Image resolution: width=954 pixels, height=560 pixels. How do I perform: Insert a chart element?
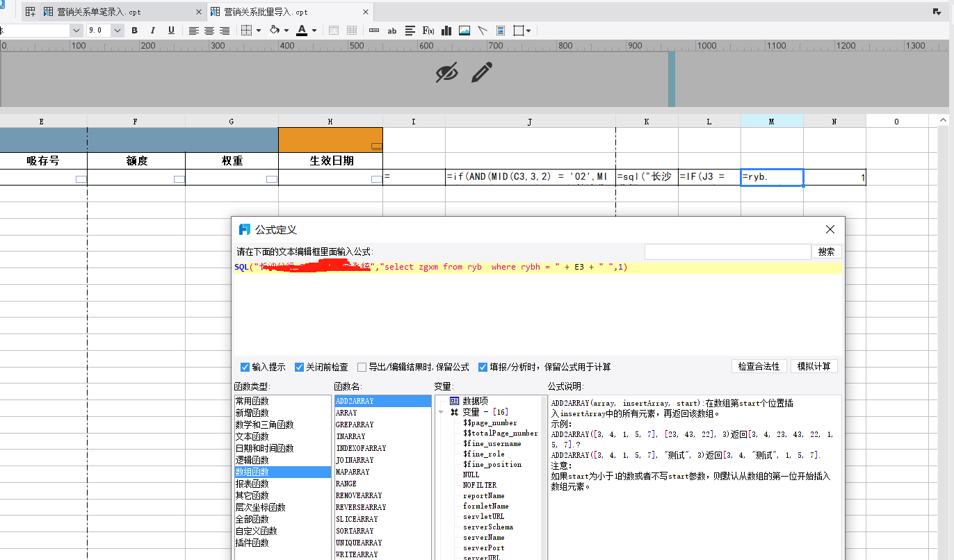click(446, 31)
